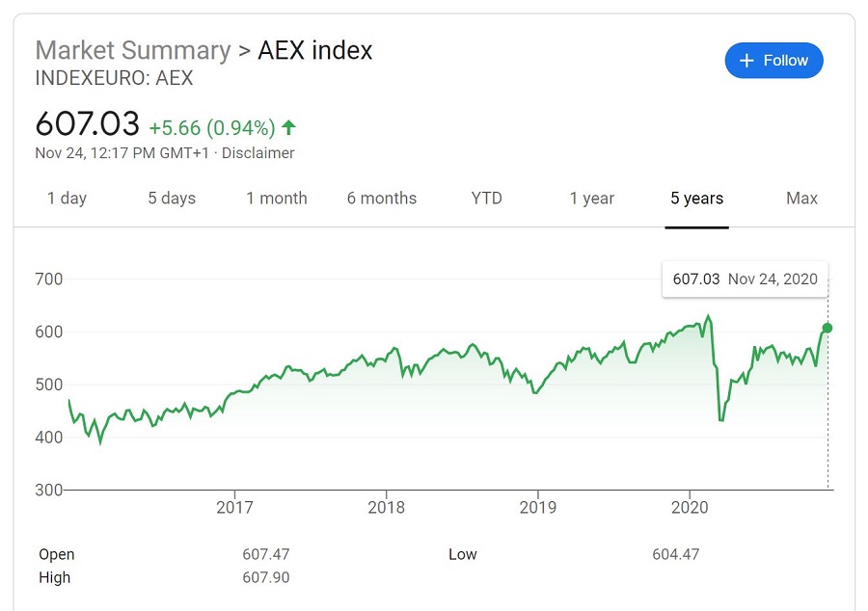Click the 5 years tab
868x611 pixels.
point(697,198)
